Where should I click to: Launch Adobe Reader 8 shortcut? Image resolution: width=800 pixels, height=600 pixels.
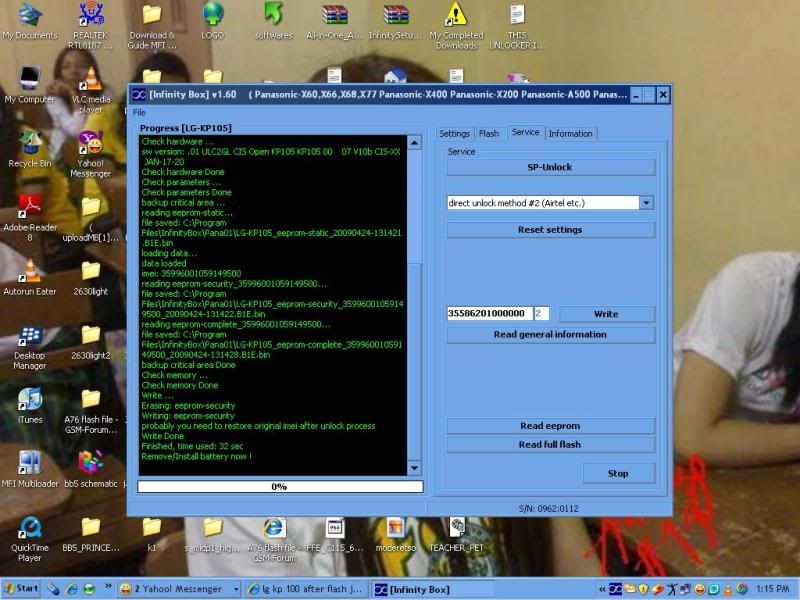click(30, 218)
